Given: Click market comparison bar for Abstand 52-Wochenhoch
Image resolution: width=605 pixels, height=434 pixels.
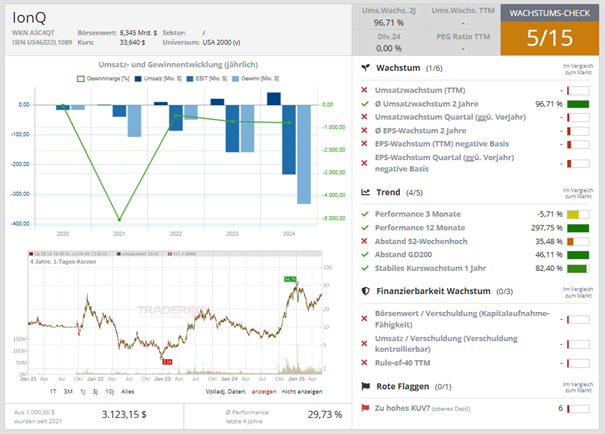Looking at the screenshot, I should tap(578, 241).
